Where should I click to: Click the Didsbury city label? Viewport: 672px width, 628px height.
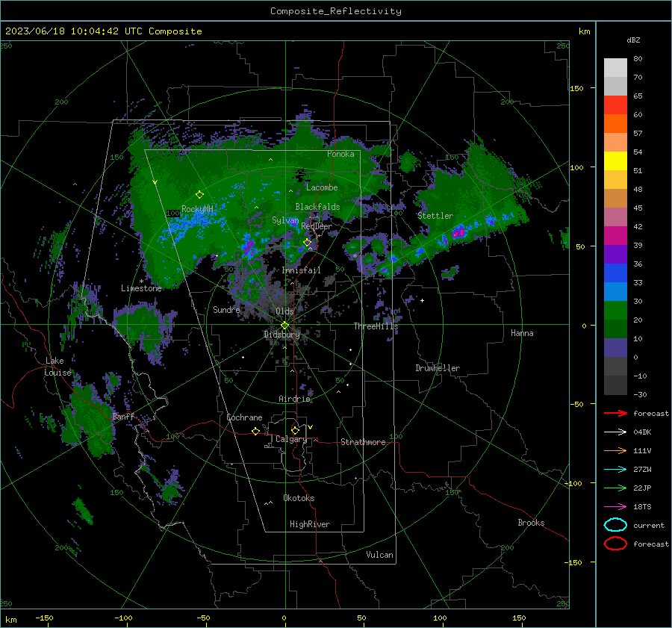pos(281,335)
